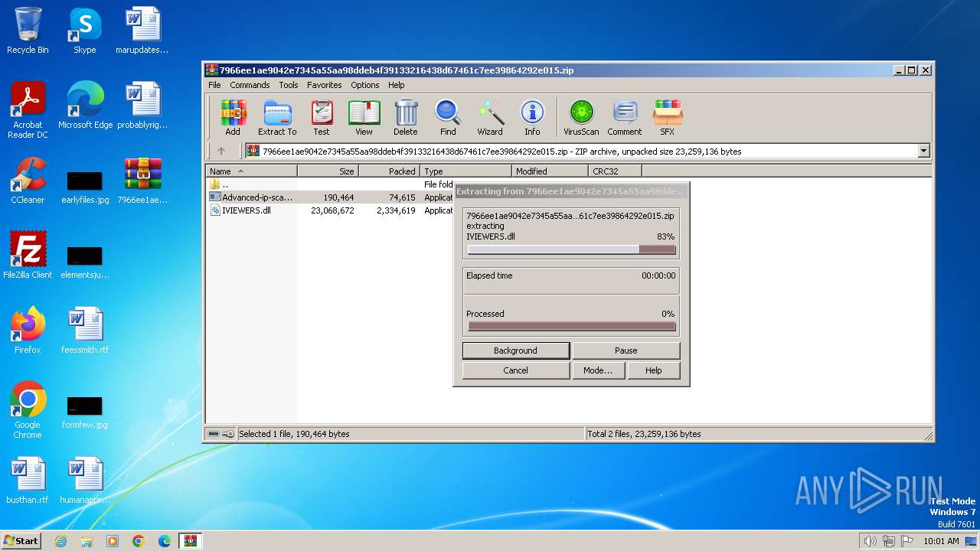Viewport: 980px width, 551px height.
Task: Click the drive/key status bar icon
Action: coord(221,434)
